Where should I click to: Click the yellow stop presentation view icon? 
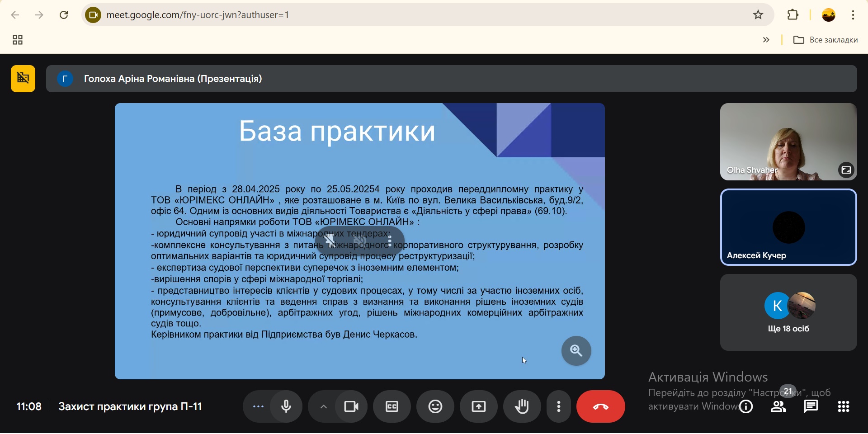(23, 79)
